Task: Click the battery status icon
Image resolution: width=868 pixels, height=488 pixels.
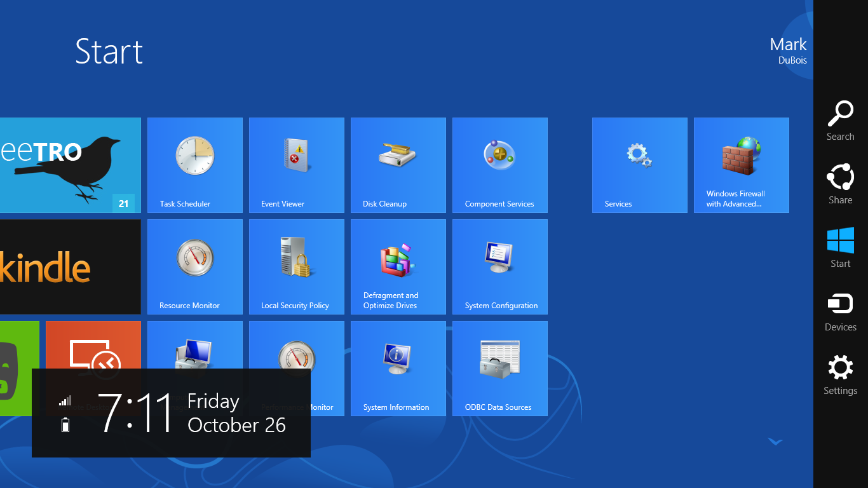Action: [65, 425]
